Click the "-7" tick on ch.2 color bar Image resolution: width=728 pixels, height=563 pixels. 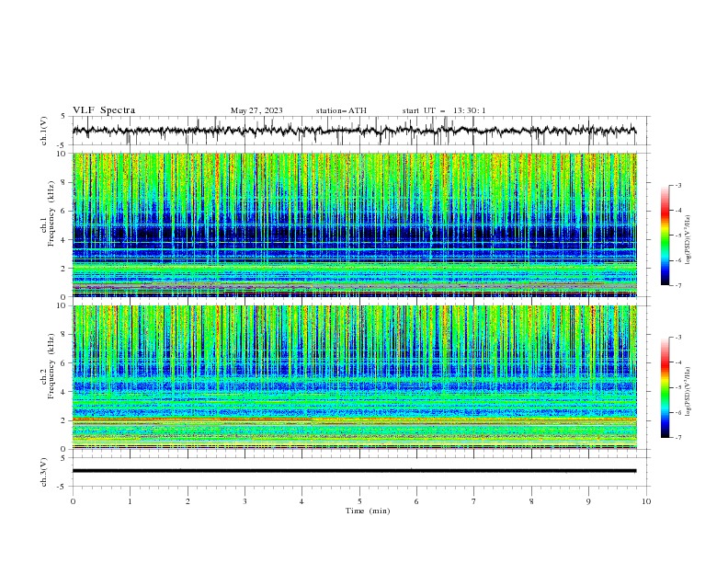pyautogui.click(x=677, y=438)
